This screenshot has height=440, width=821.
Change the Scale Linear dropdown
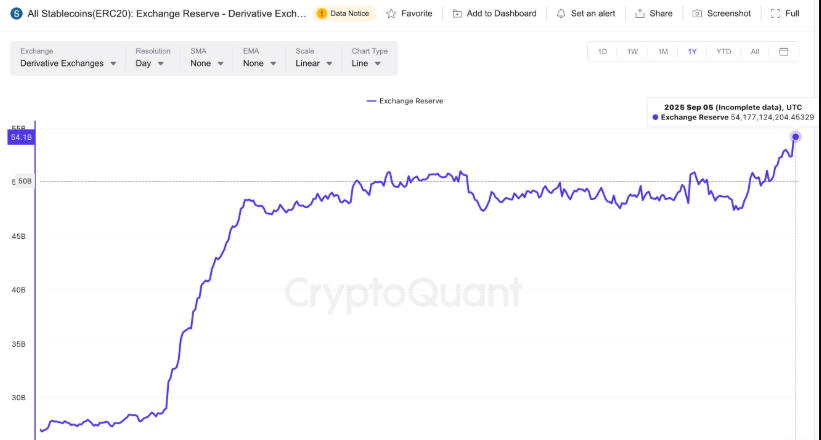[x=315, y=63]
